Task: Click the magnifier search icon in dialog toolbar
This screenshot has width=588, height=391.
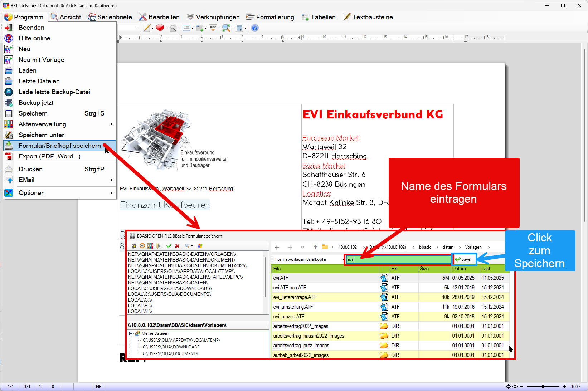Action: [187, 246]
